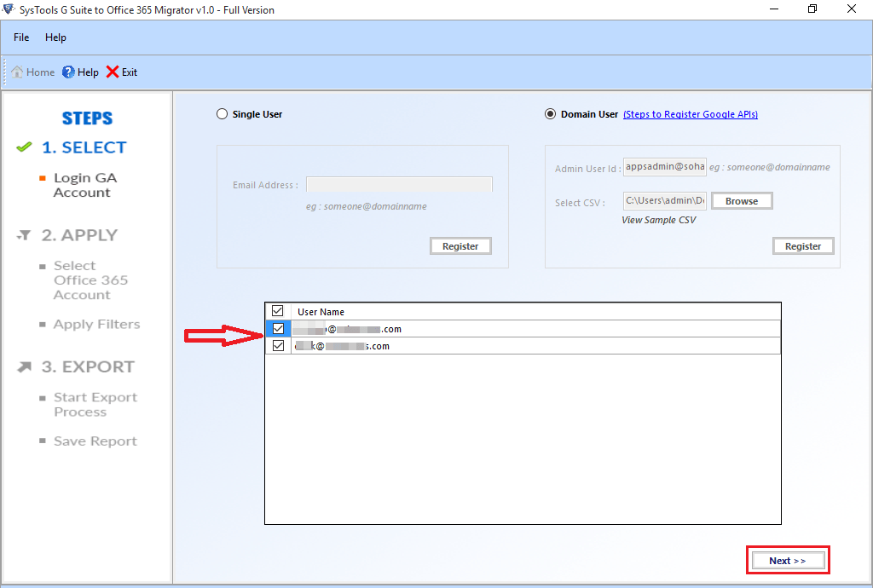Select the first user email row ending .com
The height and width of the screenshot is (588, 873).
[535, 329]
